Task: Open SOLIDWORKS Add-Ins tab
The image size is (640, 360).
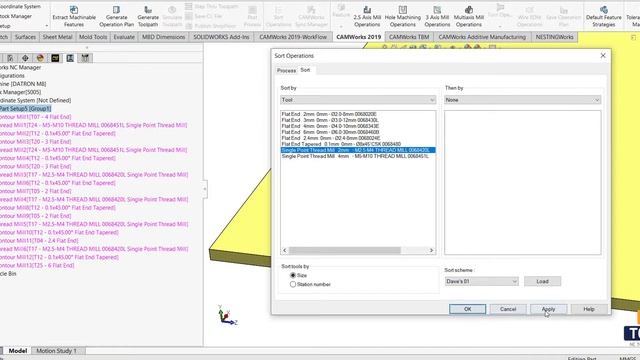Action: (221, 37)
